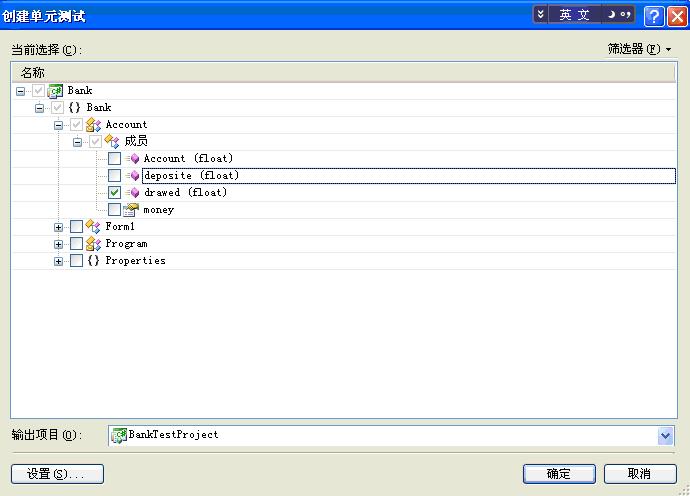The image size is (690, 496).
Task: Select the money row text
Action: pos(158,210)
